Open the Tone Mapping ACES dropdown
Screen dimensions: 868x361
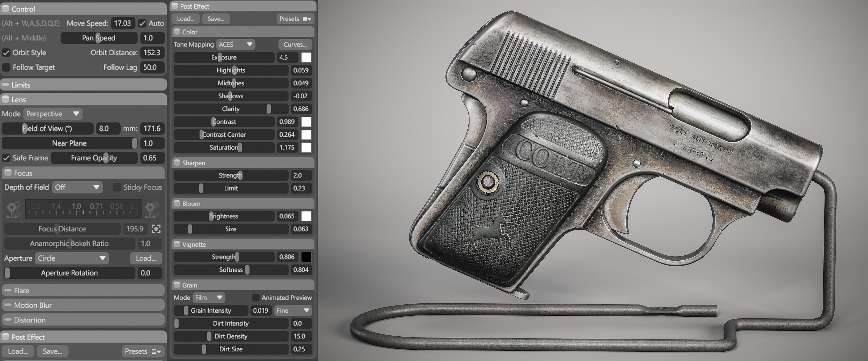tap(236, 44)
